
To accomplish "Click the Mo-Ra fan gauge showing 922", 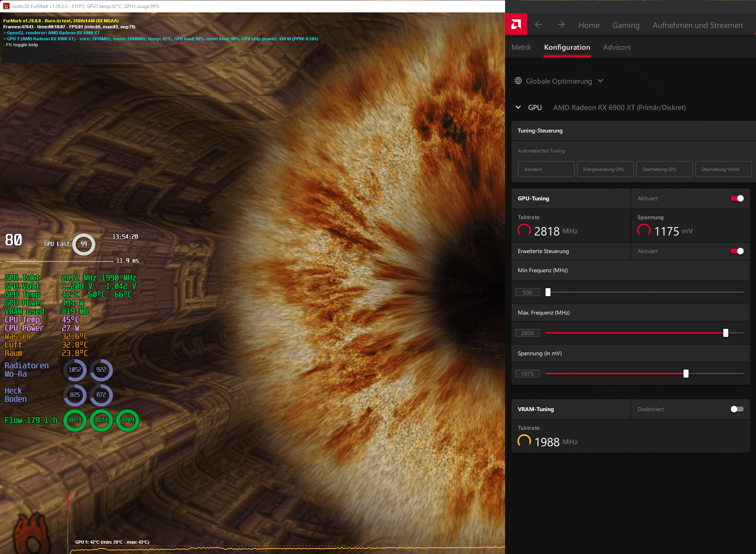I will coord(101,370).
